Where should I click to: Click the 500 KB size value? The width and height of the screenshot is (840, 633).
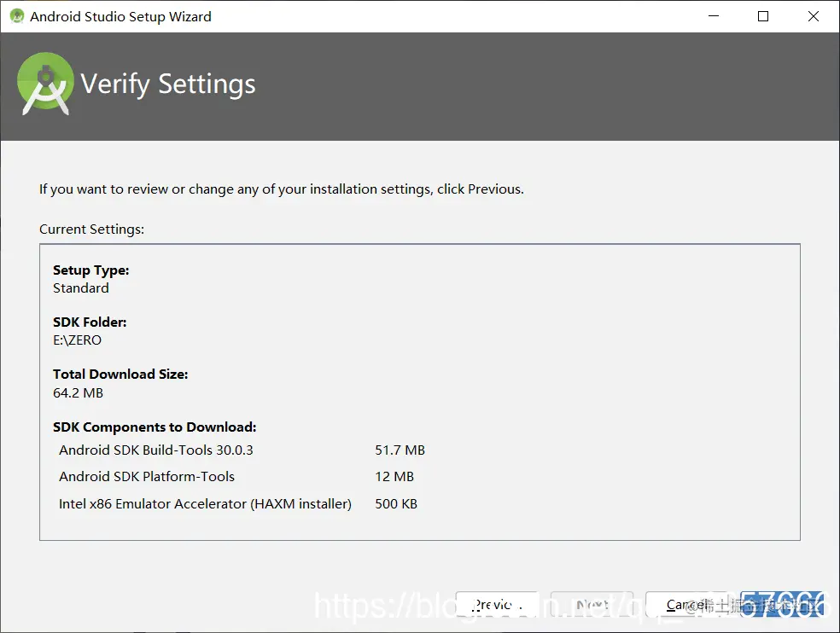click(x=396, y=504)
